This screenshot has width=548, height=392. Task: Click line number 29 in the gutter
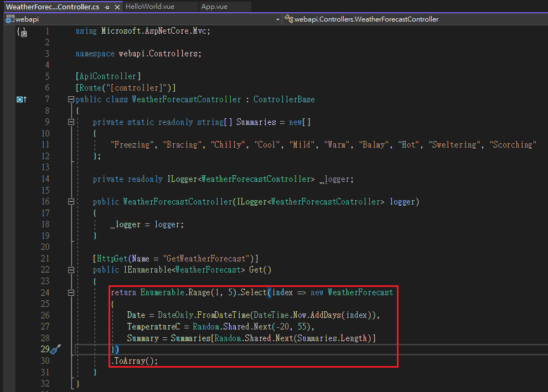click(45, 349)
